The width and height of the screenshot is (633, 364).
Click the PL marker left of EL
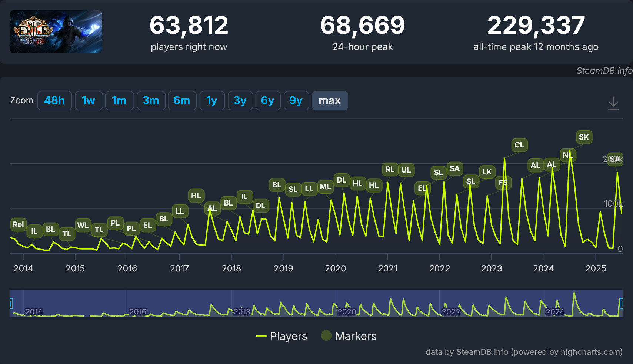pos(131,228)
